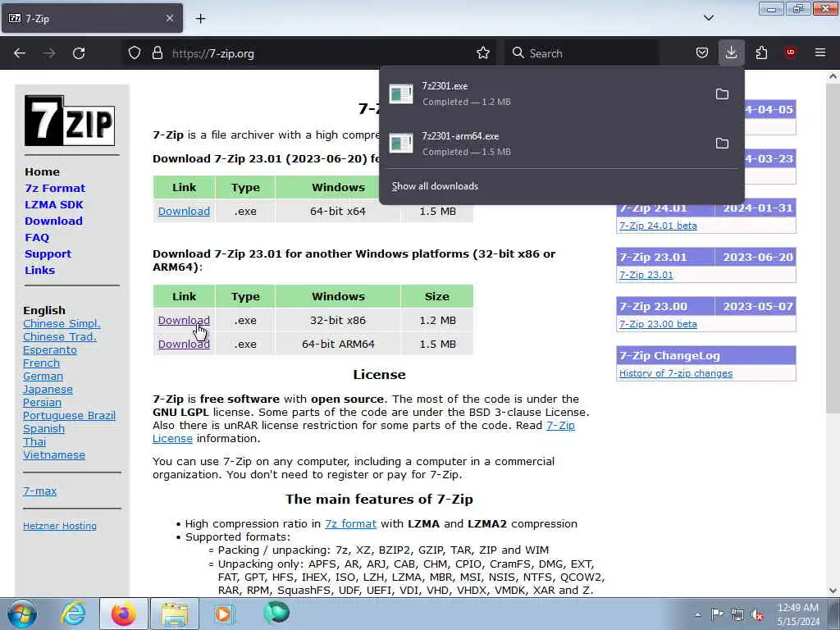840x630 pixels.
Task: Open the LZMA SDK sidebar link
Action: coord(54,204)
